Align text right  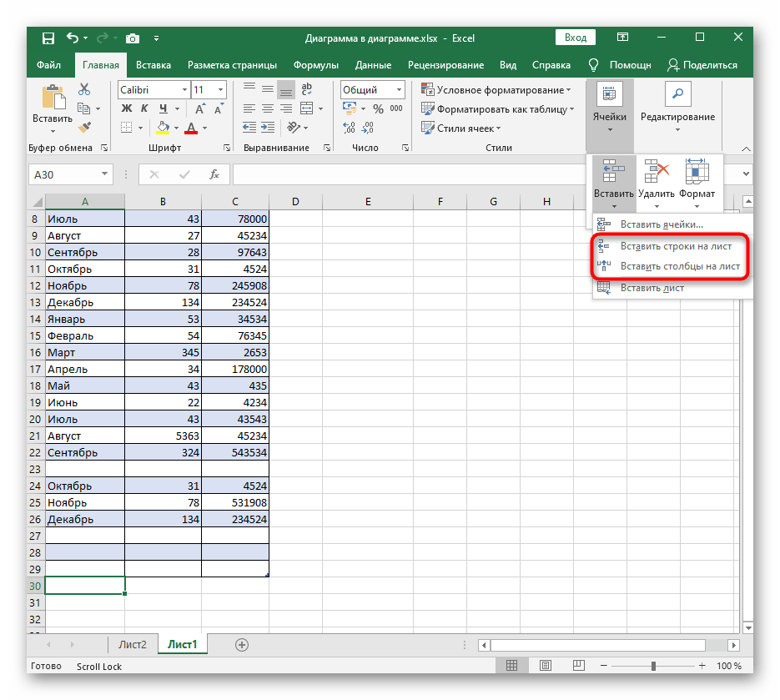click(286, 108)
